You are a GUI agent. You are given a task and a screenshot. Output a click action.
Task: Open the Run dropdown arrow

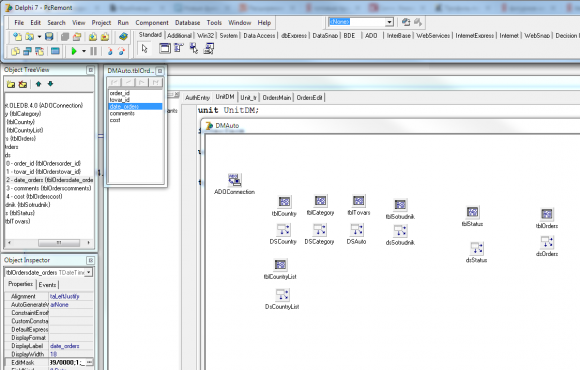tap(84, 51)
